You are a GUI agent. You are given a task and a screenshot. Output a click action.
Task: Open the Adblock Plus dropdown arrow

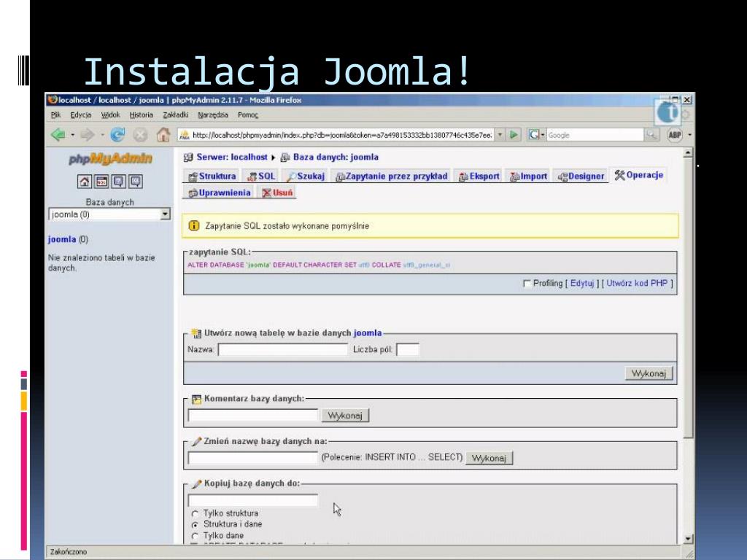tap(689, 135)
